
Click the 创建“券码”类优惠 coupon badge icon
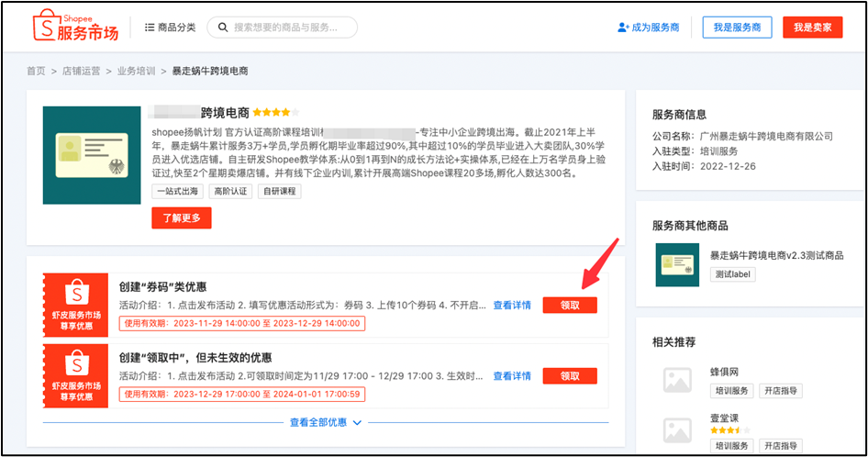pyautogui.click(x=76, y=306)
